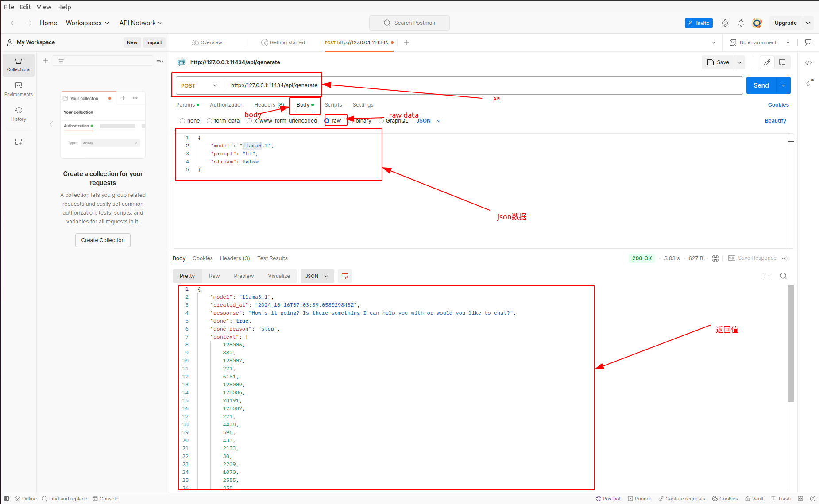This screenshot has width=819, height=504.
Task: Open the Workspaces dropdown
Action: [x=88, y=23]
